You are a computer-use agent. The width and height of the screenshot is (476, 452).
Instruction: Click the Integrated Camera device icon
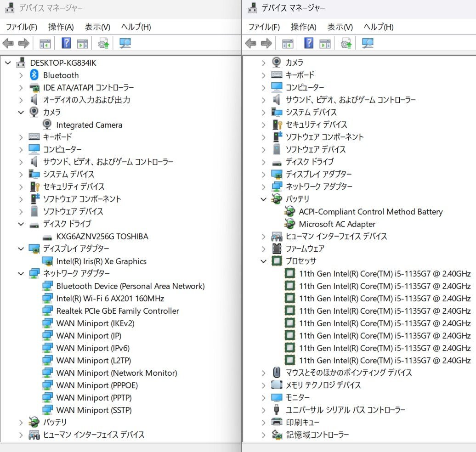click(47, 124)
